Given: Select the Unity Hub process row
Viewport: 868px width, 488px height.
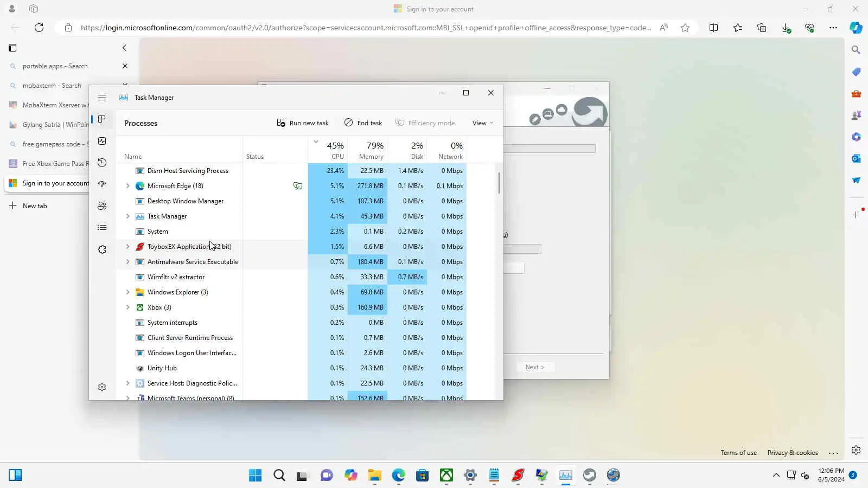Looking at the screenshot, I should coord(291,368).
